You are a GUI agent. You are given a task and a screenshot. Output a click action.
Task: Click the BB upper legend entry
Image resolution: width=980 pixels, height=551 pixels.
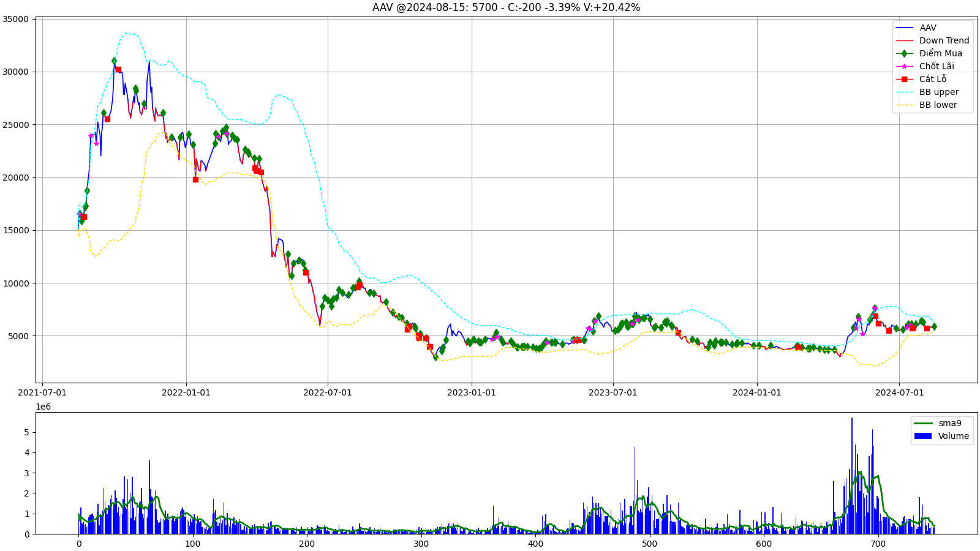point(927,92)
